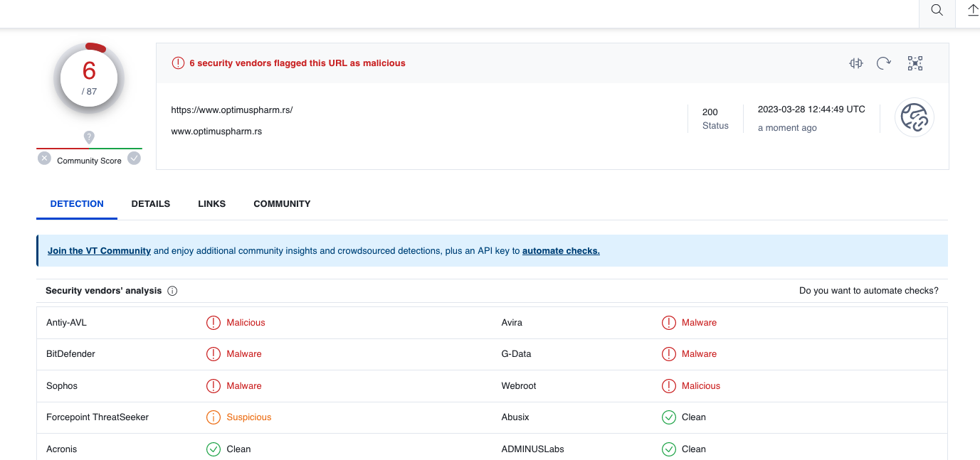Vote negative with the X community icon

44,159
